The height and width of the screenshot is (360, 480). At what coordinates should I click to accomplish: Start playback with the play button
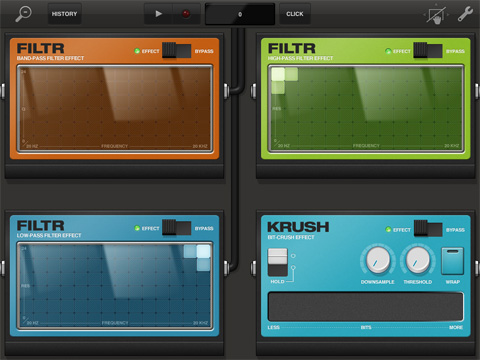(158, 14)
